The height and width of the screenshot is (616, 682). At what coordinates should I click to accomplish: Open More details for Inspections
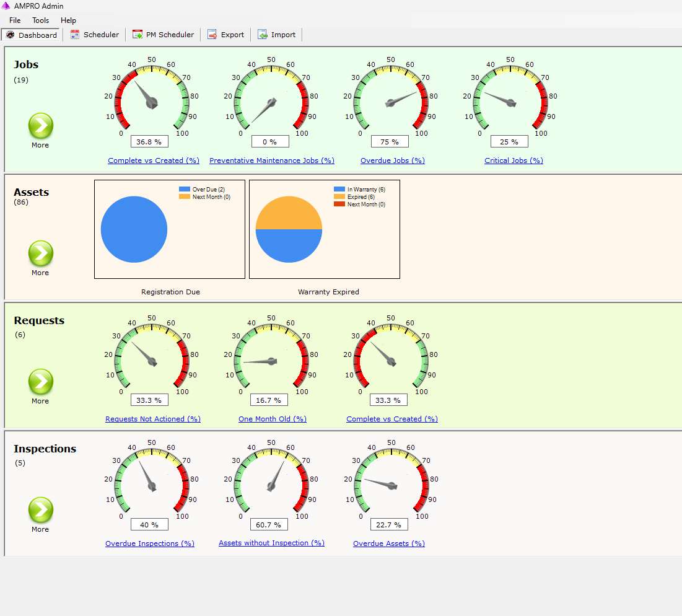tap(40, 509)
